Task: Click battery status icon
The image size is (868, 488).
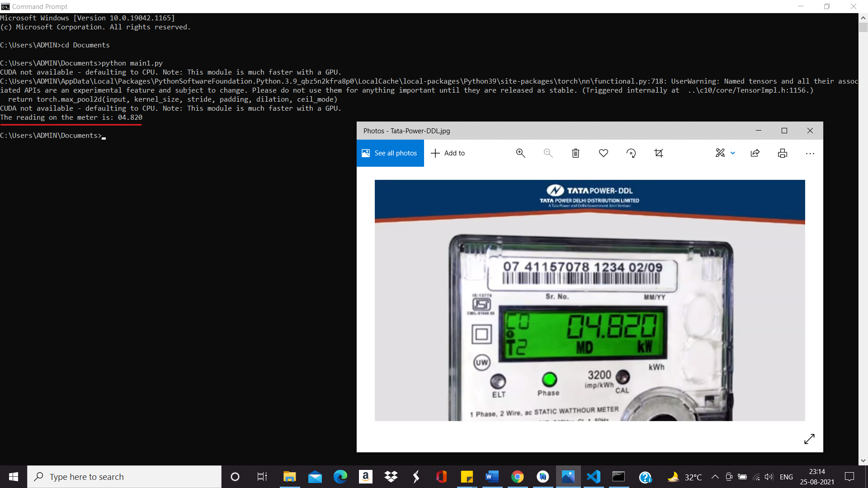Action: (x=742, y=477)
